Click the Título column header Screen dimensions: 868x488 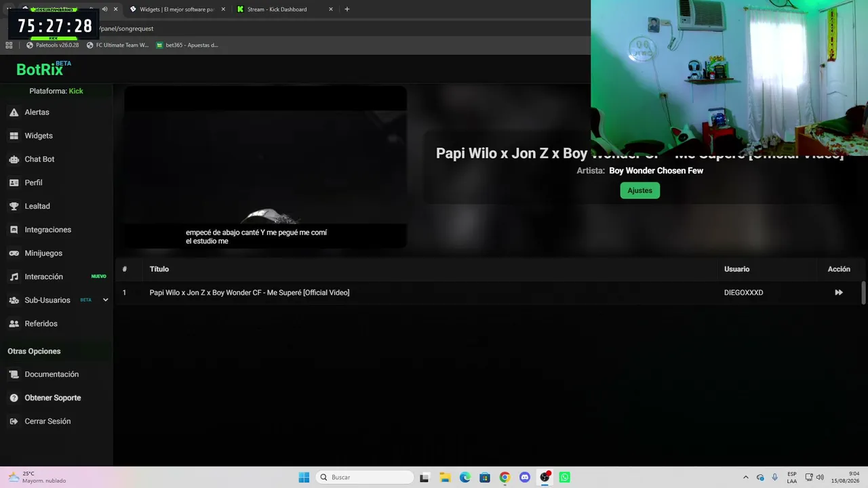(x=159, y=269)
